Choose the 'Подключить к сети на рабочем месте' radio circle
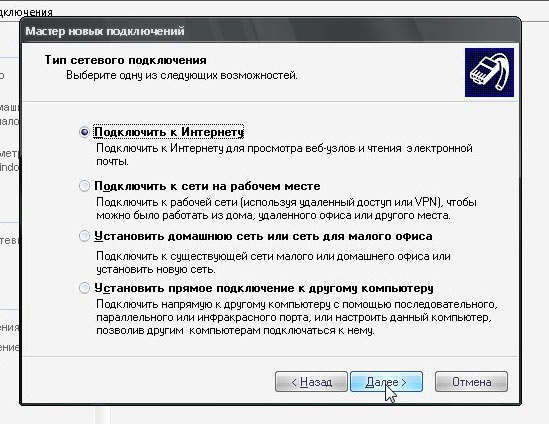 [84, 186]
